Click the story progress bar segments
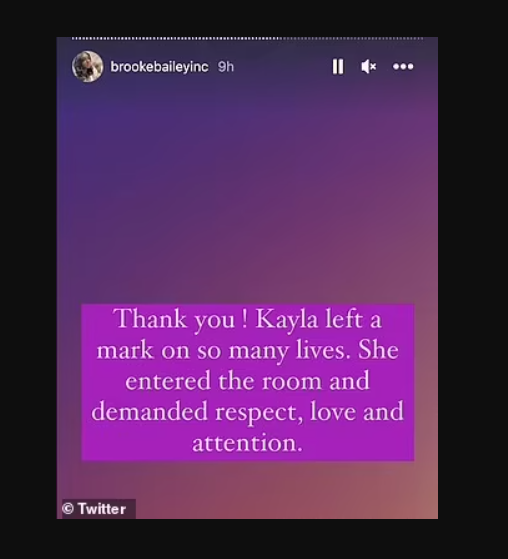This screenshot has height=559, width=508. (x=247, y=39)
